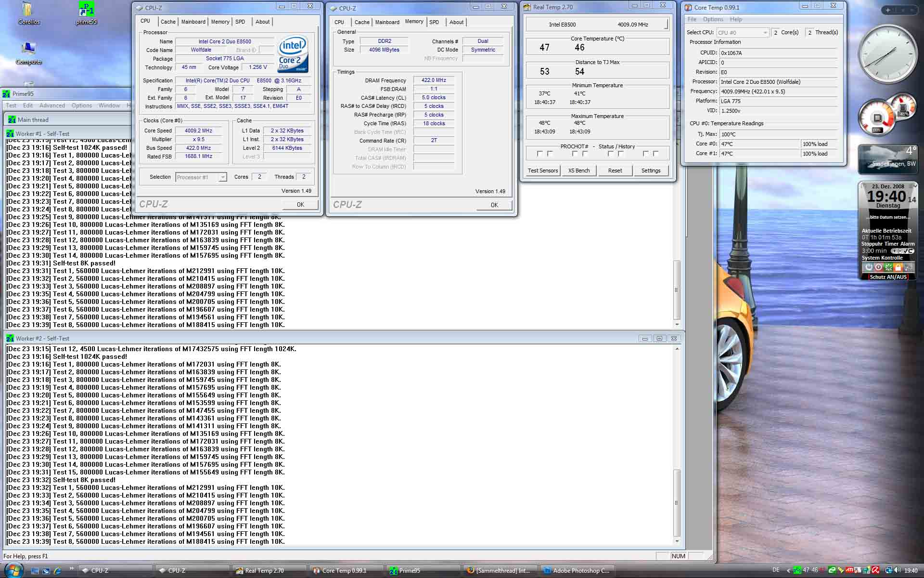Switch to the Mainboard tab in left CPU-Z
This screenshot has height=578, width=924.
[193, 22]
